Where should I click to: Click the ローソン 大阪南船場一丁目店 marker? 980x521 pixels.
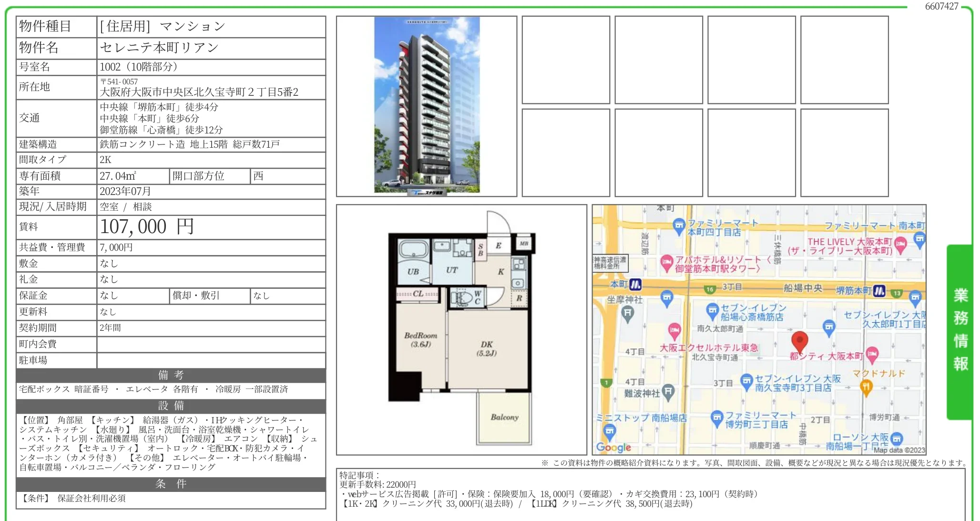(x=897, y=439)
